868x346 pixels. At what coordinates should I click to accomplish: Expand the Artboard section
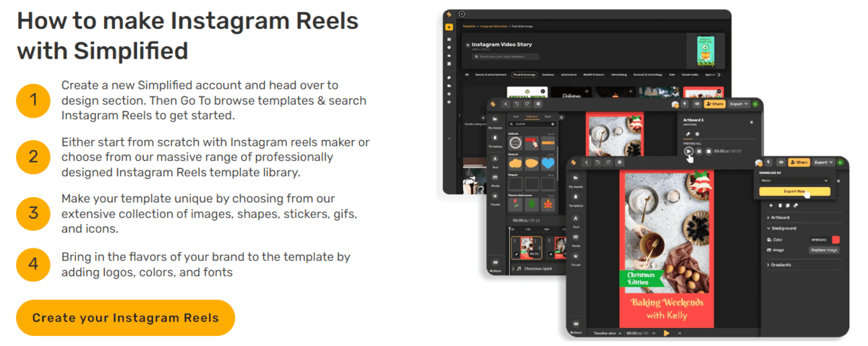(780, 217)
